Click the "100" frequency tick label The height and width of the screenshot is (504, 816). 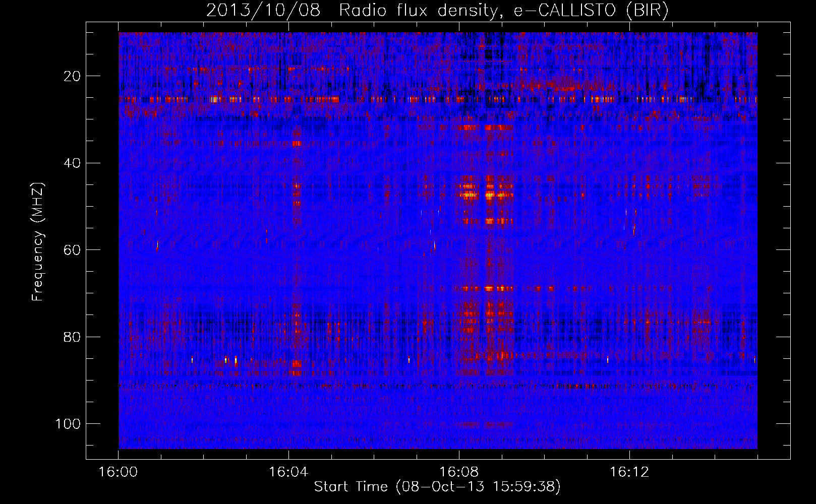(x=68, y=424)
